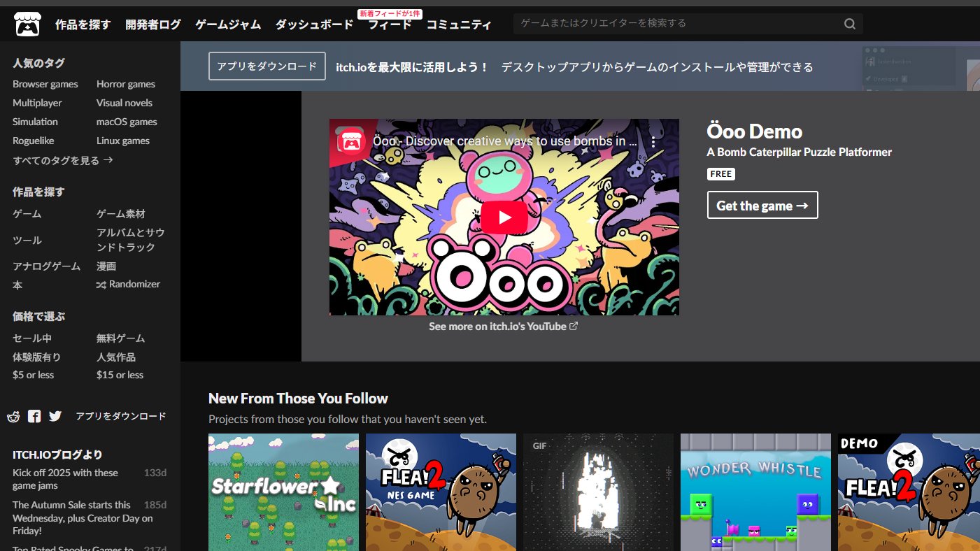Select the Browser games tag

tap(45, 84)
